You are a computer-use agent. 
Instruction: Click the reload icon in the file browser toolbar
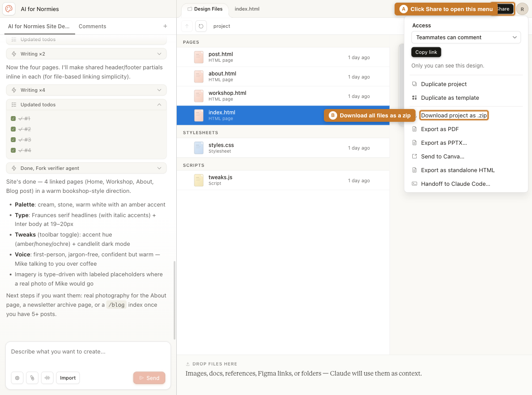201,26
